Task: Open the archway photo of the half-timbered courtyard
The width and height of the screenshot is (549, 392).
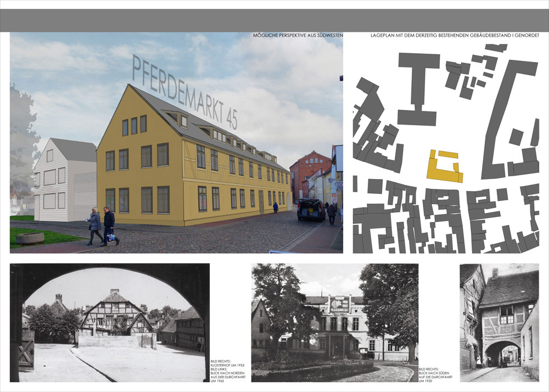Action: coord(110,323)
